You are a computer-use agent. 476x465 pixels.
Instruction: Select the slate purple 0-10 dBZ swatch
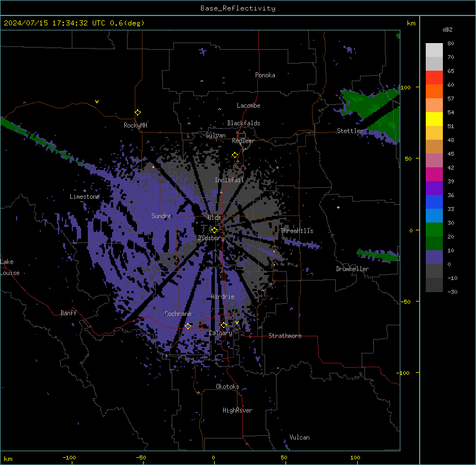434,257
